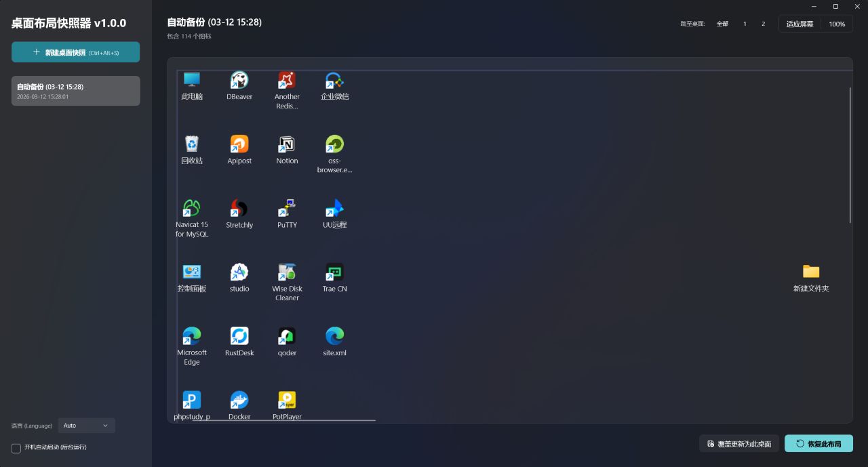Open the DBeaver desktop icon
Image resolution: width=868 pixels, height=467 pixels.
coord(239,79)
